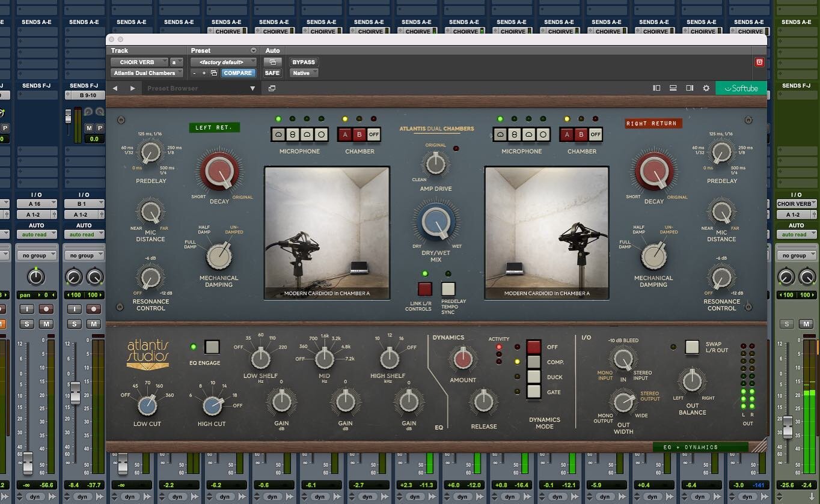Screen dimensions: 820x504
Task: Click the Dry/Wet Mix knob
Action: [436, 222]
